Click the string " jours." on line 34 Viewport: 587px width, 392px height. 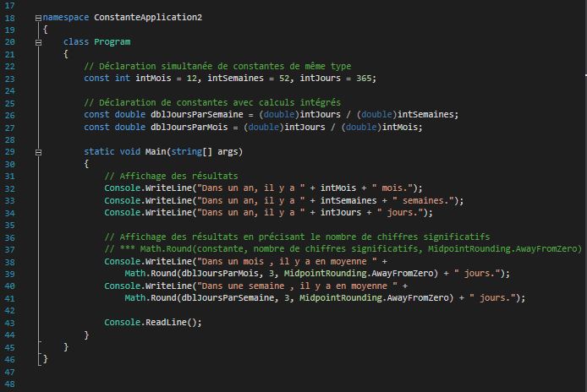[400, 212]
